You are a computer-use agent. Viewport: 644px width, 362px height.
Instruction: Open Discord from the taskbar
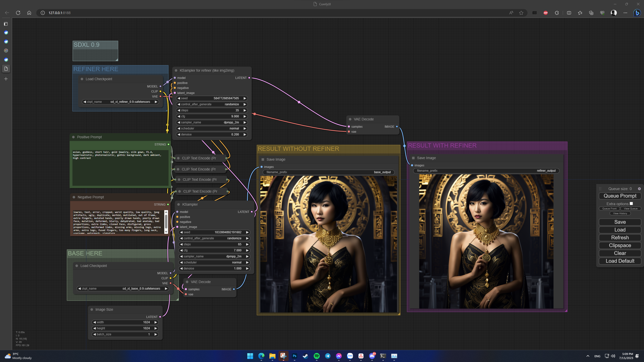click(372, 356)
